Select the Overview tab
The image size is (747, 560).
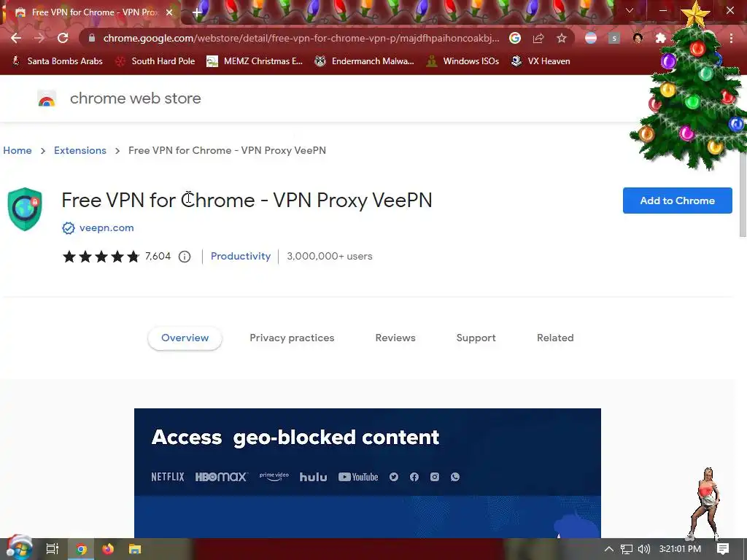tap(185, 338)
